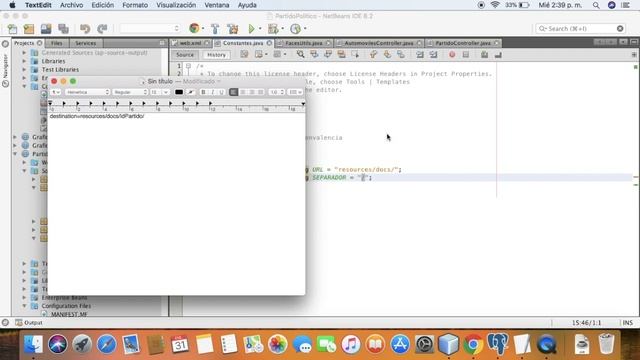640x360 pixels.
Task: Click Build Project hammer icon
Action: (x=215, y=29)
